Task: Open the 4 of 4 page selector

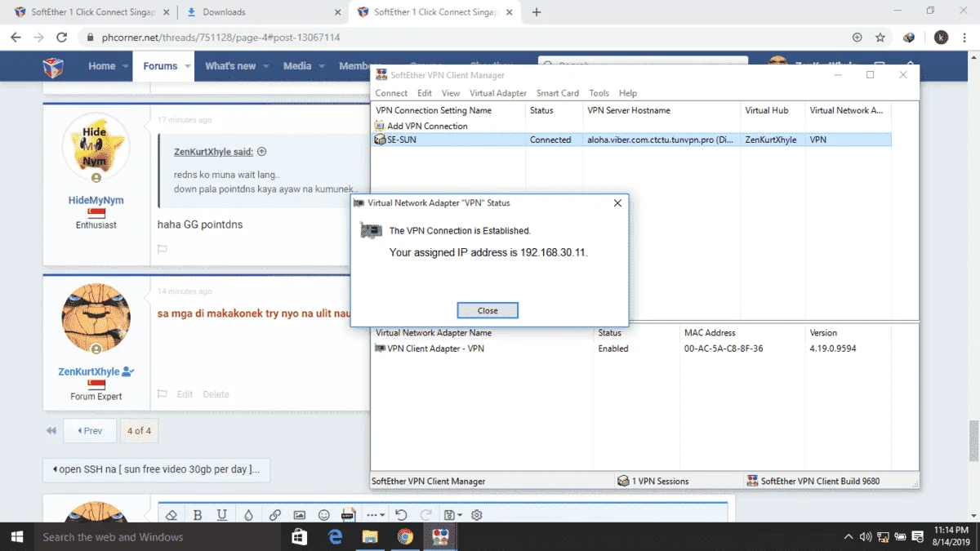Action: (139, 430)
